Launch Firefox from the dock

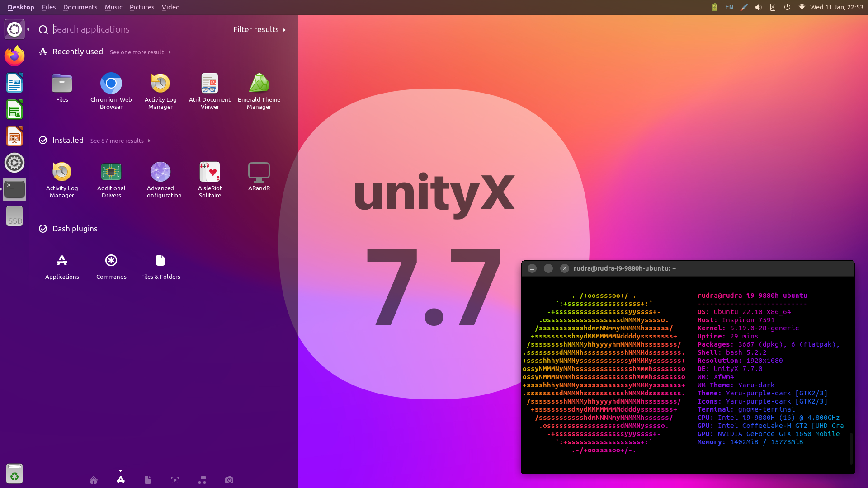coord(14,56)
